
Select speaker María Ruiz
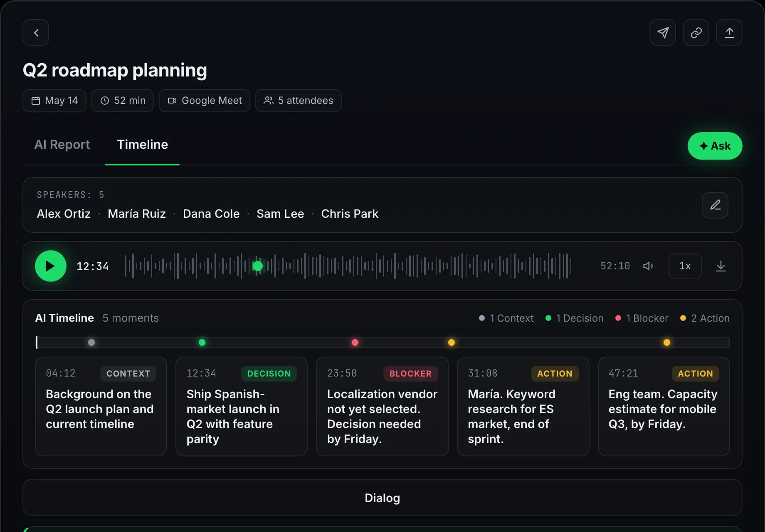click(x=137, y=214)
